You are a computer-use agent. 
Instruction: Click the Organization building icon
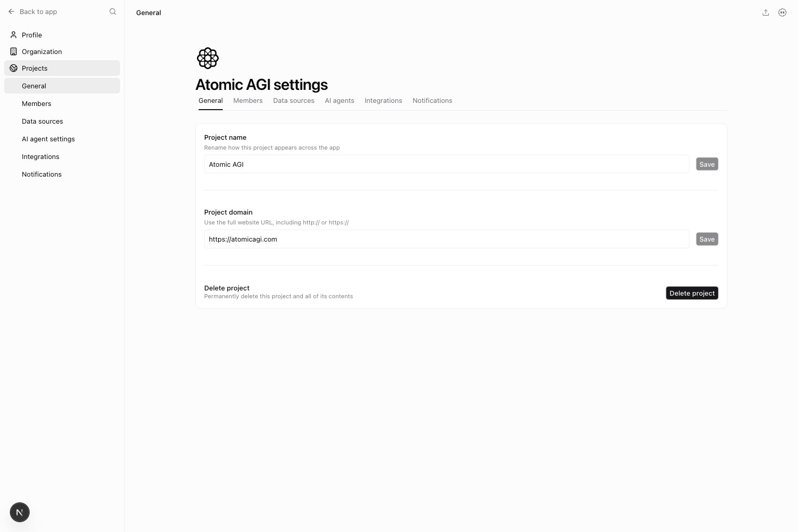(x=14, y=51)
